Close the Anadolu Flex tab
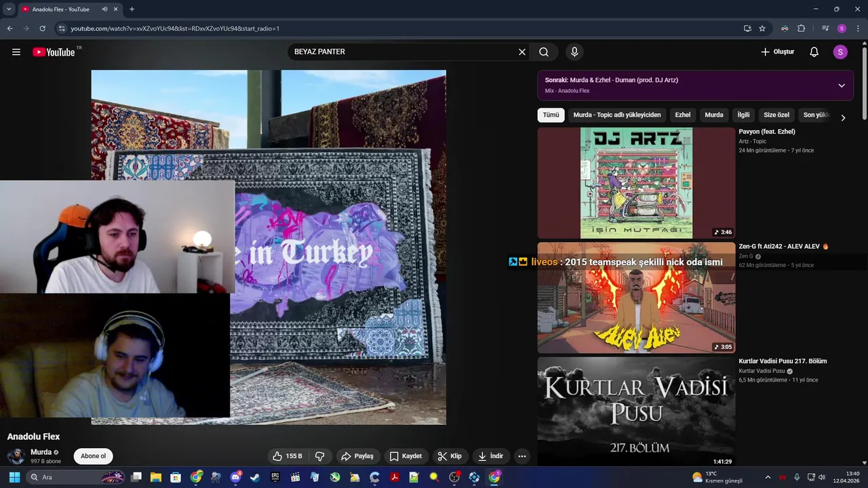Viewport: 868px width, 488px height. click(116, 9)
